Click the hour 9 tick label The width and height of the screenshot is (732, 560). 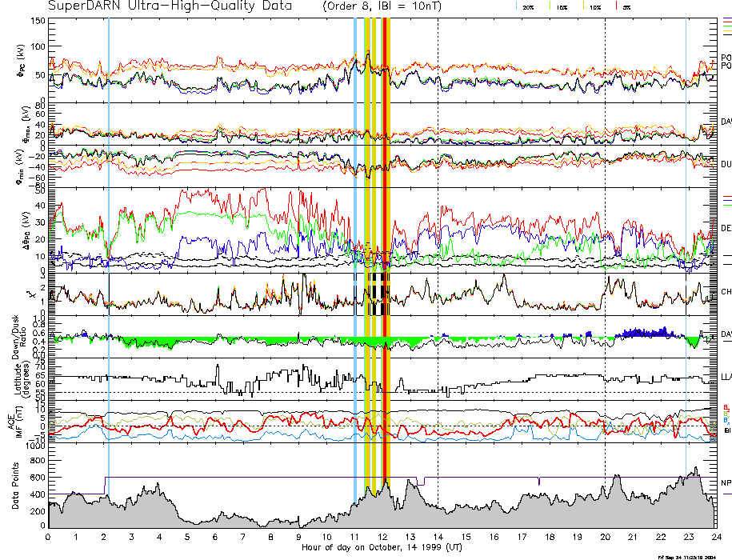(x=298, y=537)
